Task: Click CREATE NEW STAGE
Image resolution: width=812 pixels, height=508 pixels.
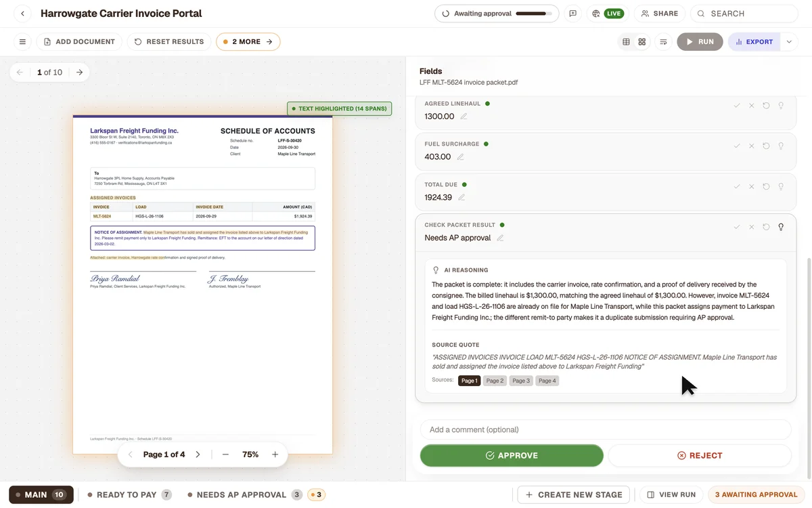Action: point(573,494)
